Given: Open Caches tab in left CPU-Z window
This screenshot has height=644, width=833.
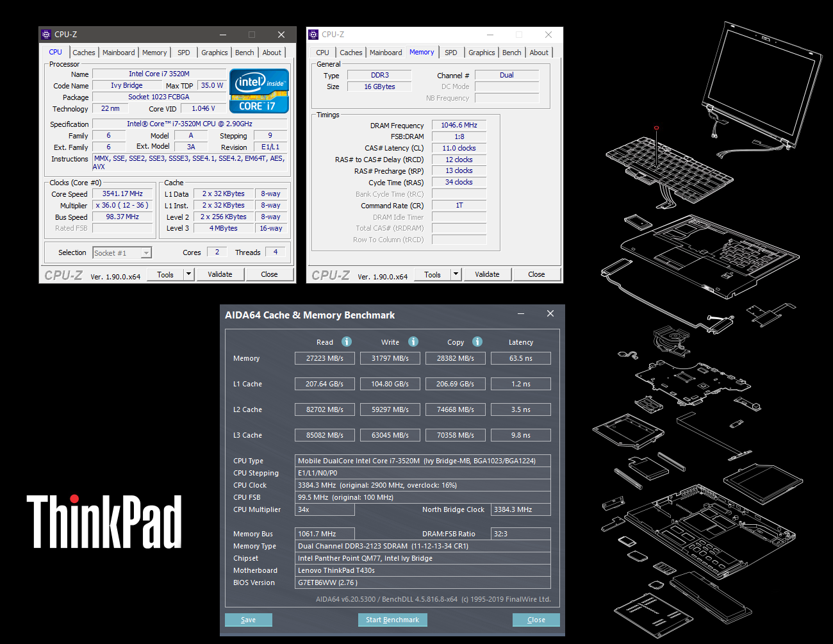Looking at the screenshot, I should pos(84,53).
